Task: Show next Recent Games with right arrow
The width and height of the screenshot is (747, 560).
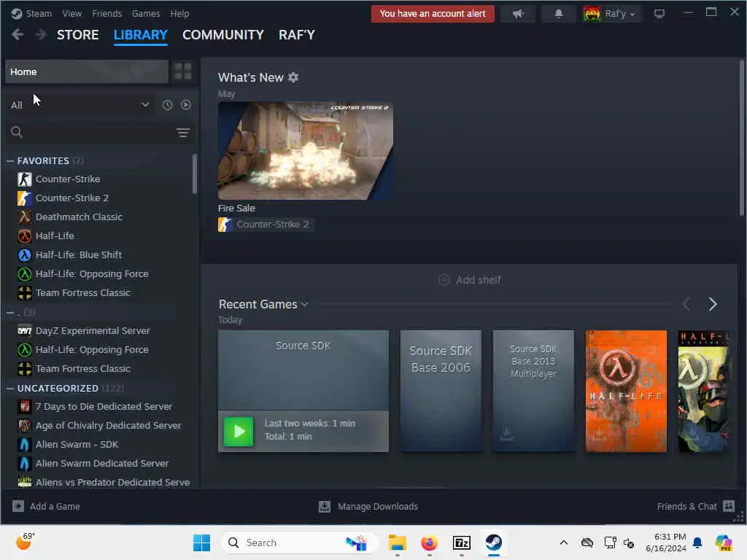Action: (712, 304)
